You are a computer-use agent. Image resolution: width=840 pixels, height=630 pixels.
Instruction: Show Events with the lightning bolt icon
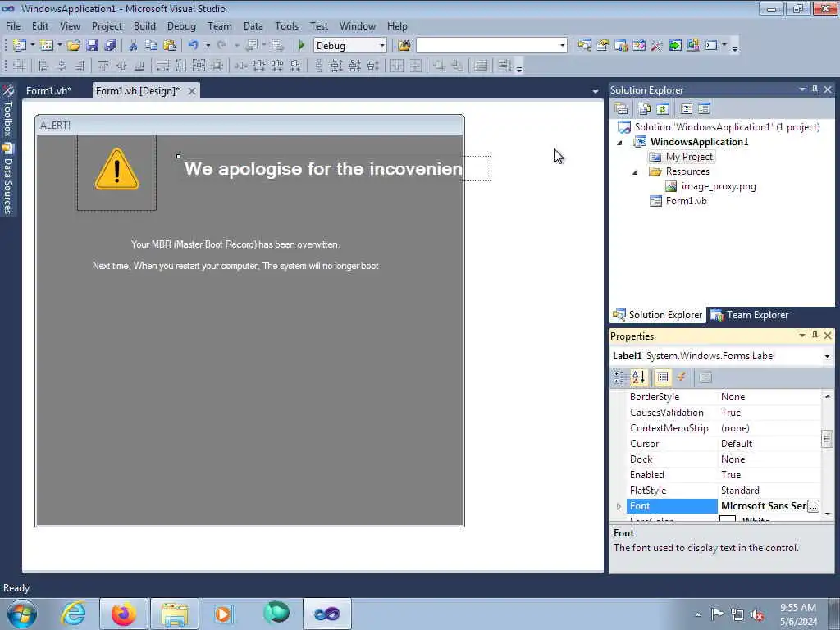(x=682, y=377)
